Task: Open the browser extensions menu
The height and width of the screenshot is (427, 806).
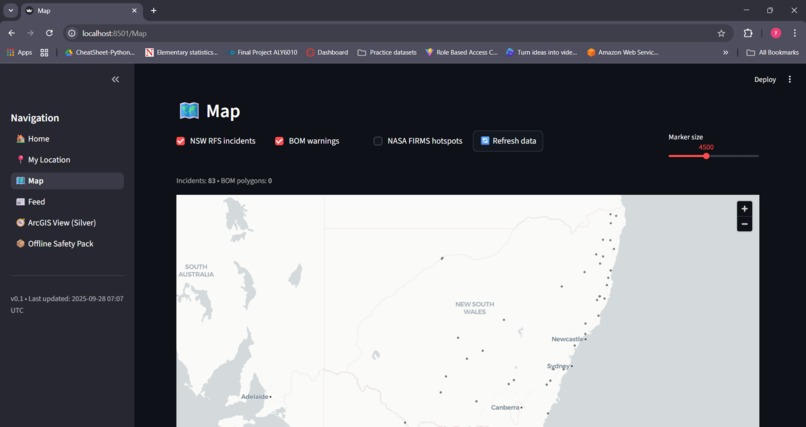Action: click(748, 33)
